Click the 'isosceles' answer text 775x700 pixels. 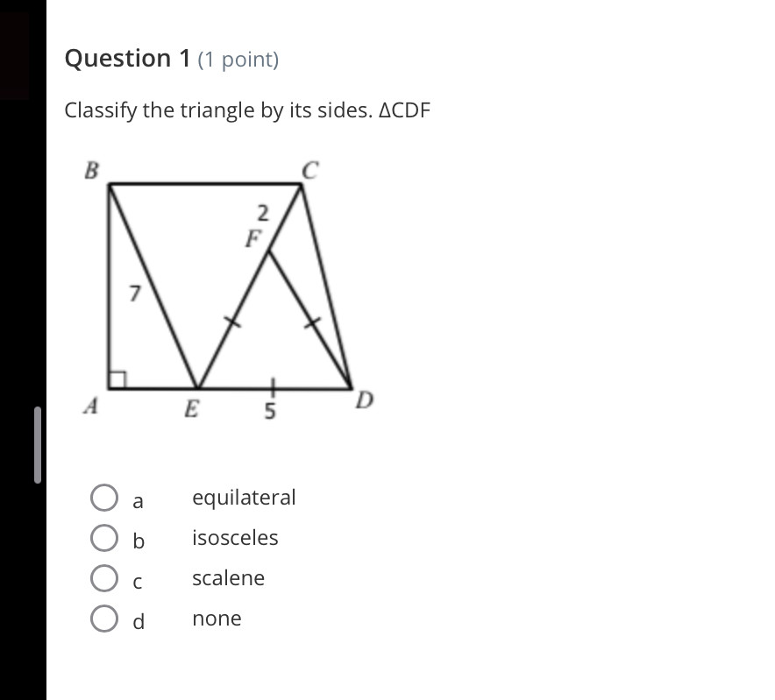pyautogui.click(x=235, y=538)
